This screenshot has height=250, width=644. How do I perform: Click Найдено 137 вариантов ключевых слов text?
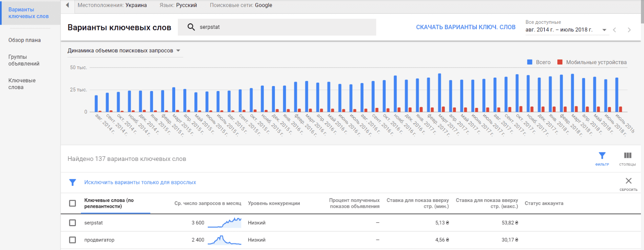(x=127, y=159)
